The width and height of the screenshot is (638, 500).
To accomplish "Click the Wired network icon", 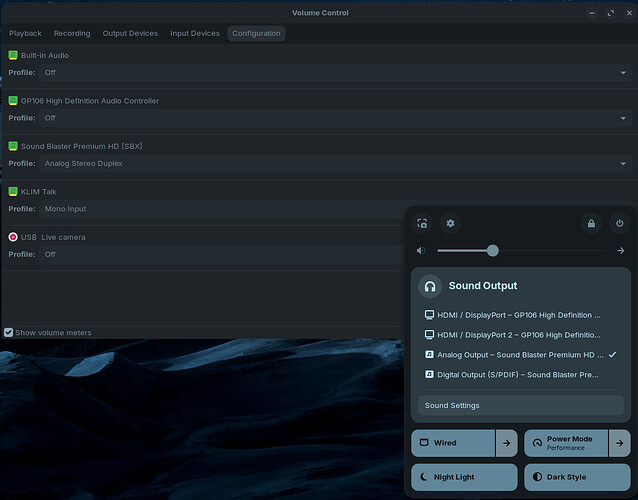I will coord(424,442).
